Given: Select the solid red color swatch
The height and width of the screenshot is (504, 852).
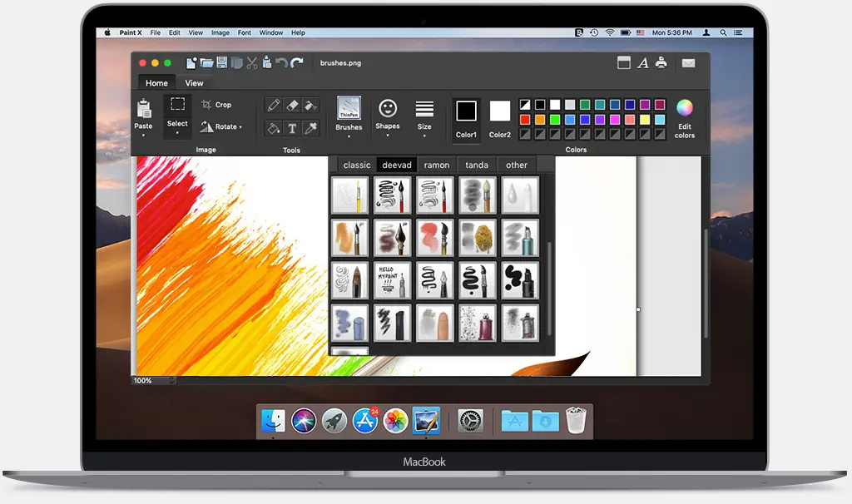Looking at the screenshot, I should 524,120.
